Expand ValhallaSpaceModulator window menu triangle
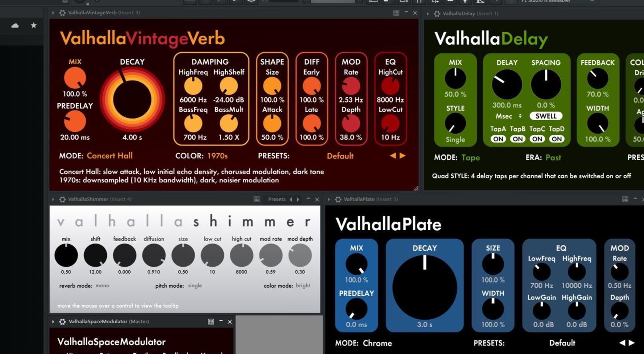 (53, 322)
